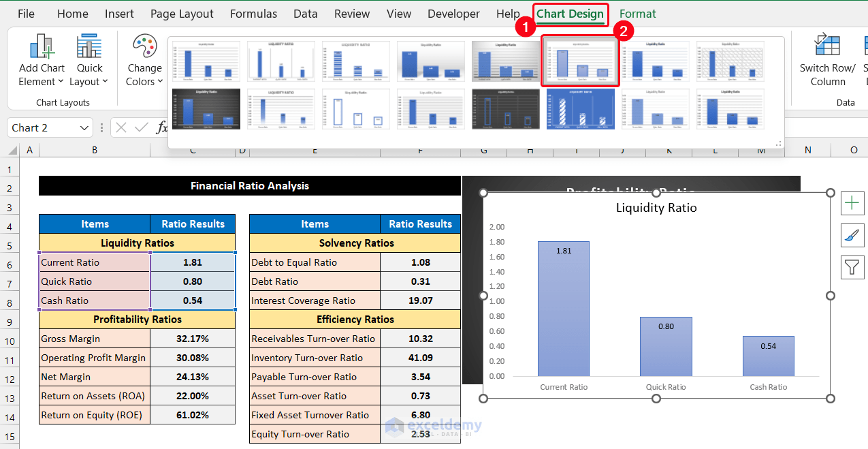The width and height of the screenshot is (868, 449).
Task: Switch to the Format ribbon tab
Action: (637, 13)
